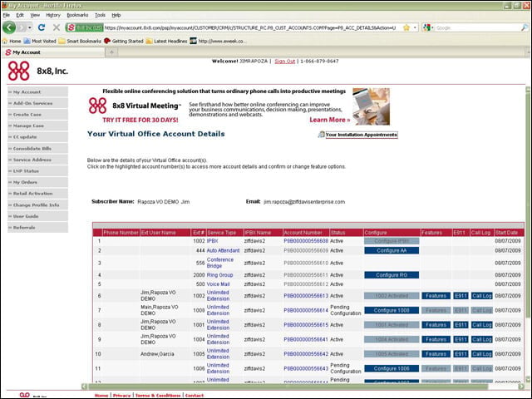Open the back/forward history dropdown arrow
Image resolution: width=532 pixels, height=399 pixels.
(30, 27)
